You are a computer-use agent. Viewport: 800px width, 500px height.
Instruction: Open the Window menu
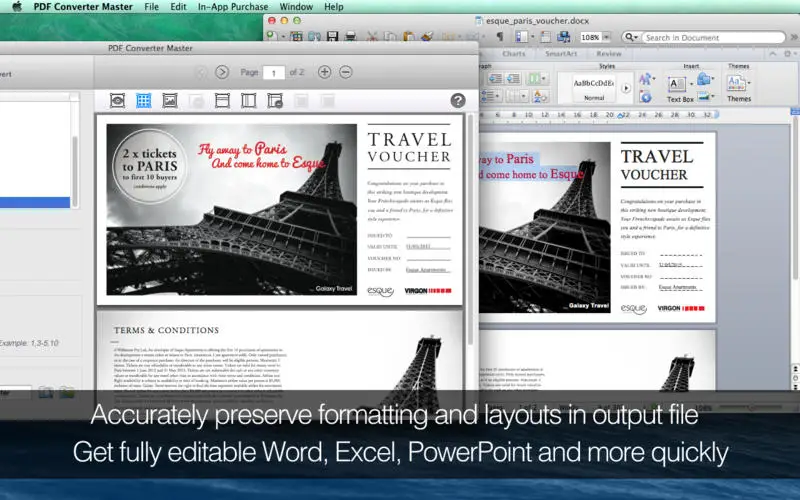(x=296, y=7)
